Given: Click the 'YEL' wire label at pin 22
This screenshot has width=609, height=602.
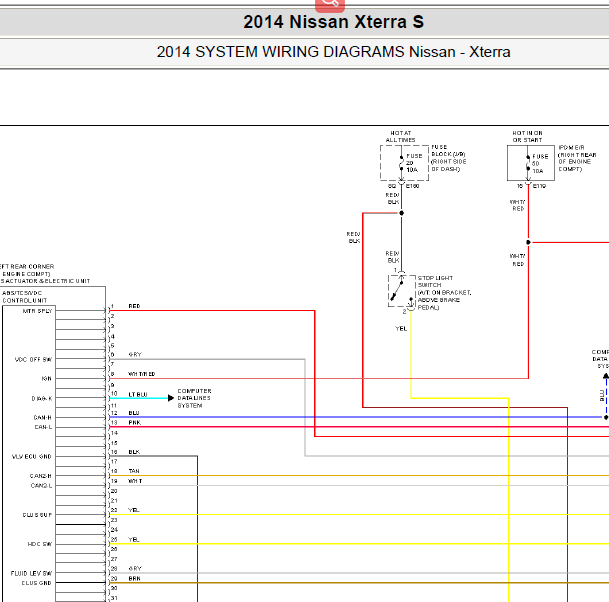Looking at the screenshot, I should (134, 510).
